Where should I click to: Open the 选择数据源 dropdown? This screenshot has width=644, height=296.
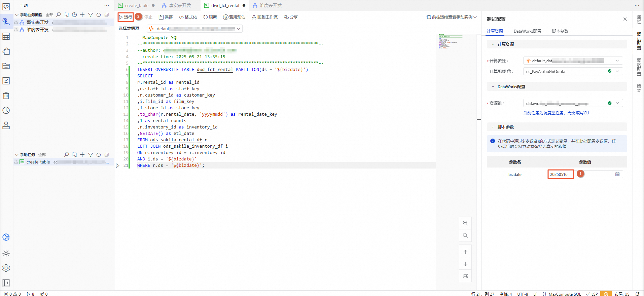(195, 29)
